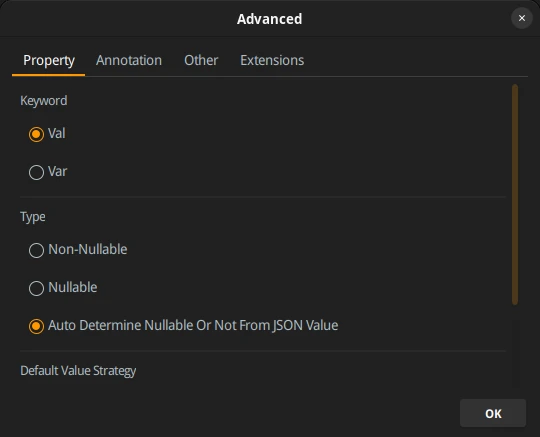
Task: Select the Property tab
Action: pyautogui.click(x=49, y=61)
